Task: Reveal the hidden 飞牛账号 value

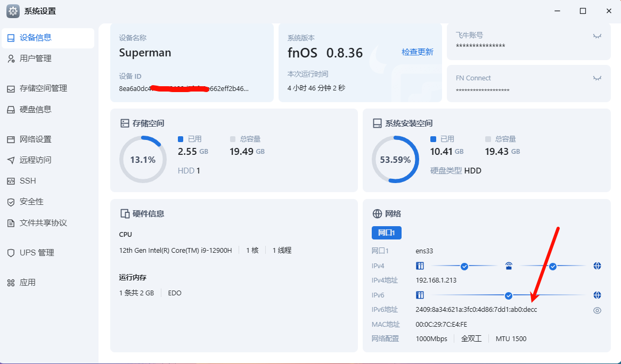Action: click(x=597, y=36)
